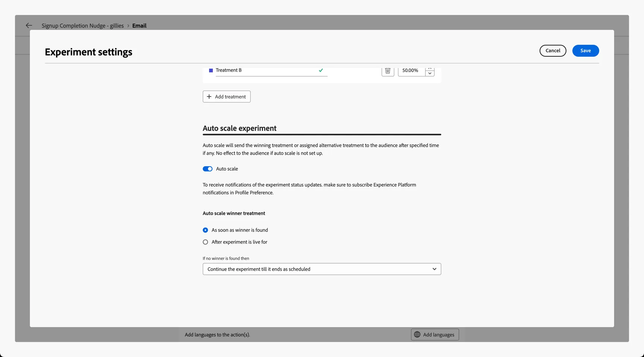
Task: Click the back arrow icon
Action: coord(29,25)
